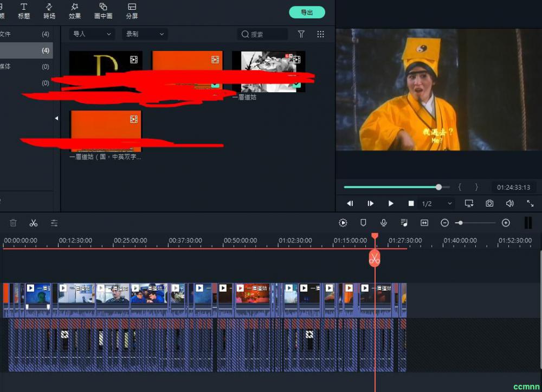The width and height of the screenshot is (542, 392).
Task: Stop the preview playback
Action: coord(411,203)
